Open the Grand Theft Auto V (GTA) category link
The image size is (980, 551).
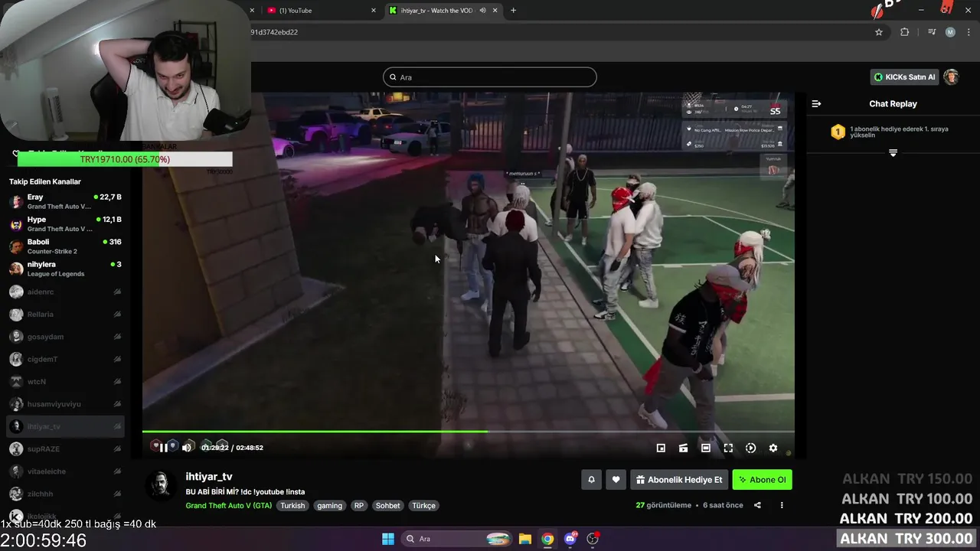tap(228, 506)
